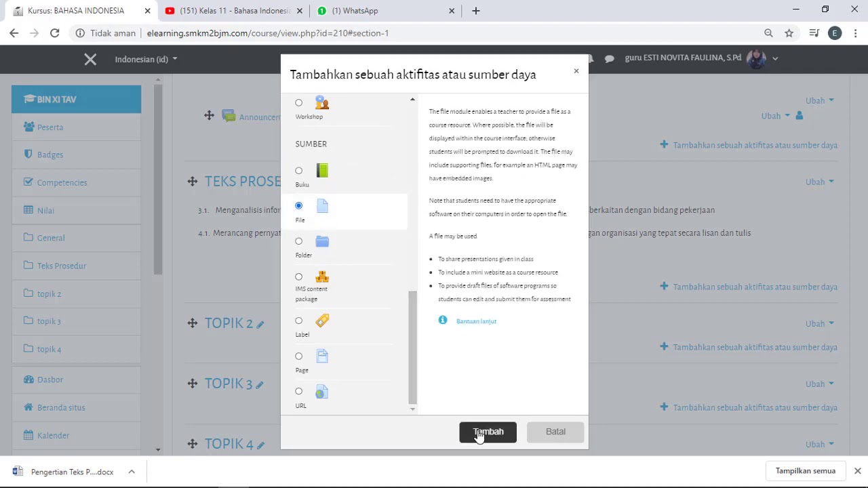Open the Ubah dropdown for TEKS PROSEDUR

[819, 182]
